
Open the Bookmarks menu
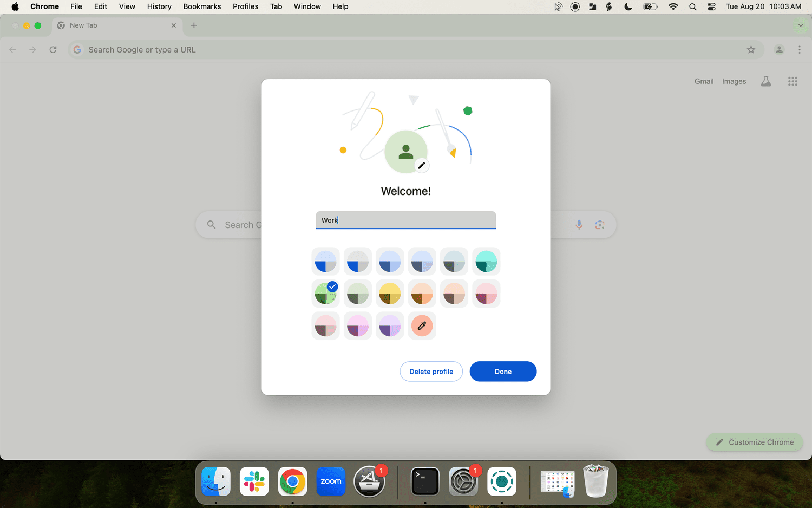[x=202, y=6]
